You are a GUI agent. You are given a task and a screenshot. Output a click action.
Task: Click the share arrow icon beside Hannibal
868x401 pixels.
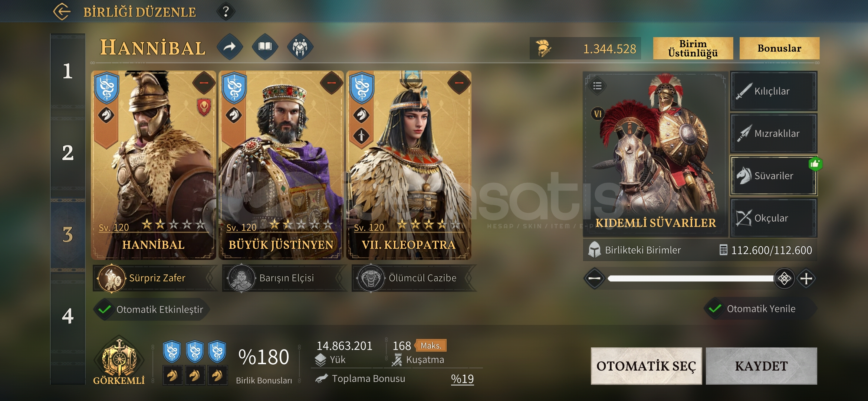click(230, 47)
